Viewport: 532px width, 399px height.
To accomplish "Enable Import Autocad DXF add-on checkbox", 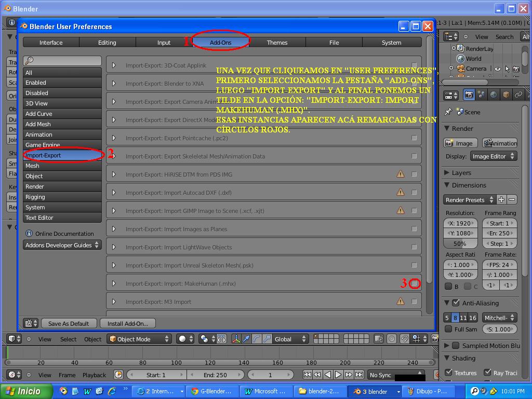I will 414,192.
